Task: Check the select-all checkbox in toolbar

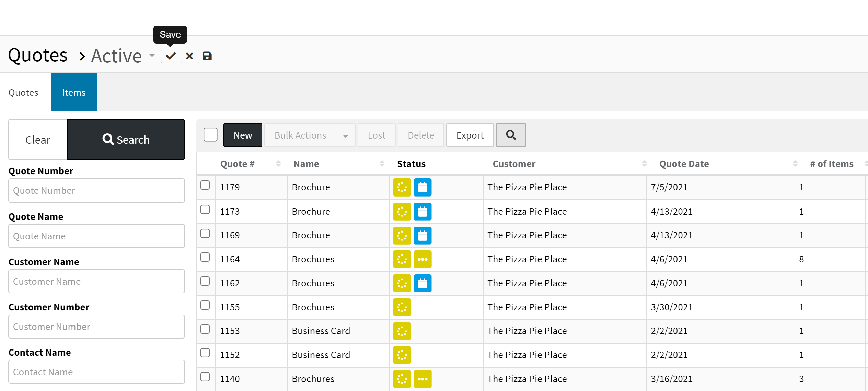Action: pyautogui.click(x=210, y=134)
